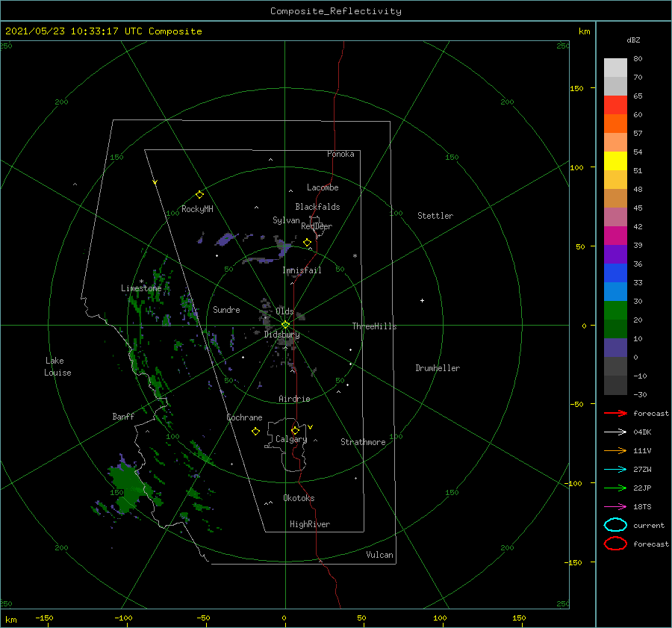
Task: Select the indigo 10-0 dBZ swatch
Action: click(x=615, y=348)
